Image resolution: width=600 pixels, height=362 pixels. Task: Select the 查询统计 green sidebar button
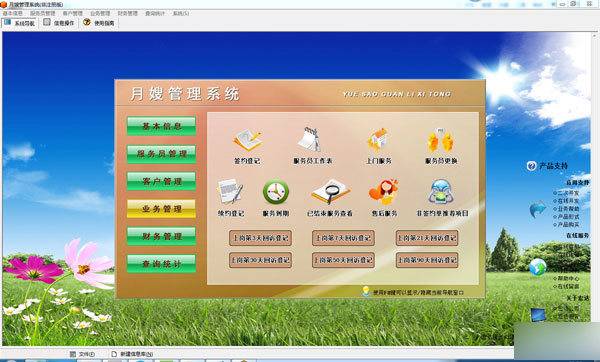pos(161,264)
